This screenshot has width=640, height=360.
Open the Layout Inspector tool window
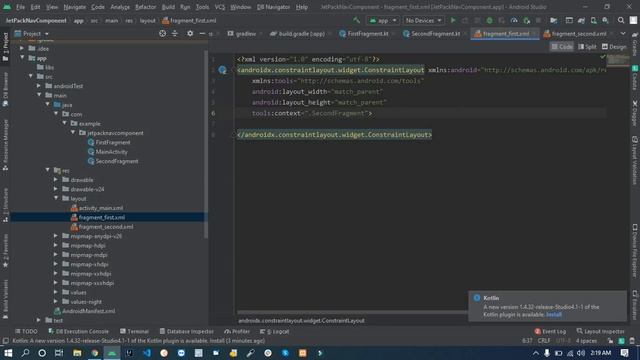[x=600, y=331]
